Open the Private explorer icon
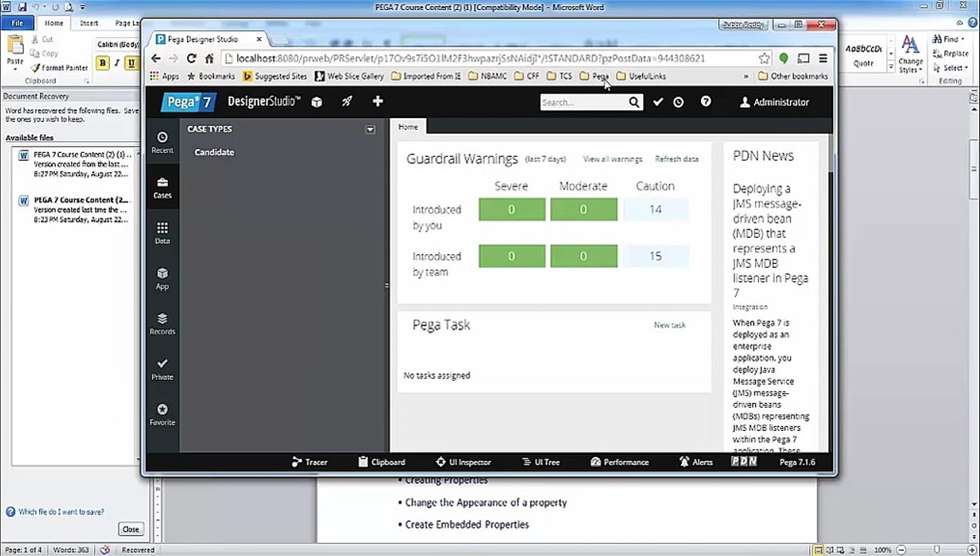Image resolution: width=980 pixels, height=556 pixels. (162, 369)
